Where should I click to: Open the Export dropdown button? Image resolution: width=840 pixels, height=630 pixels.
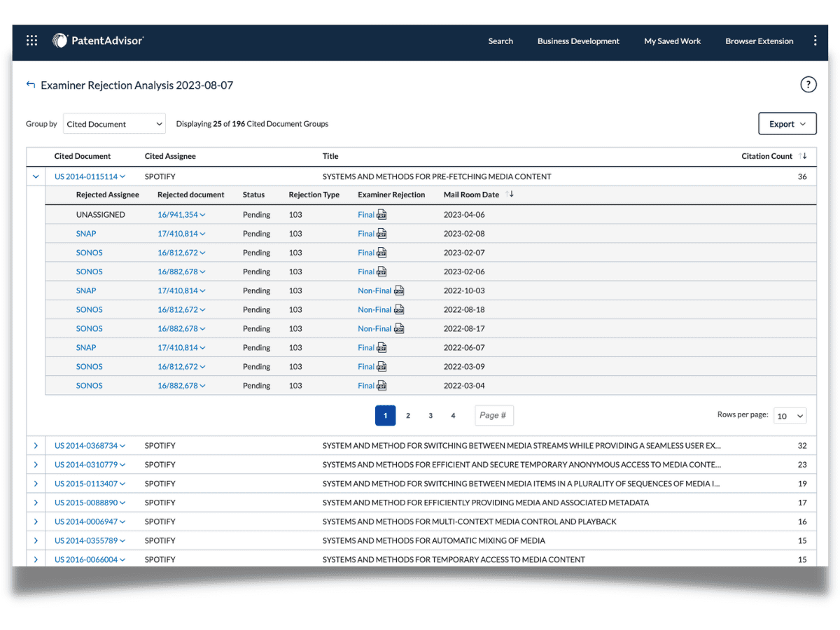coord(787,124)
